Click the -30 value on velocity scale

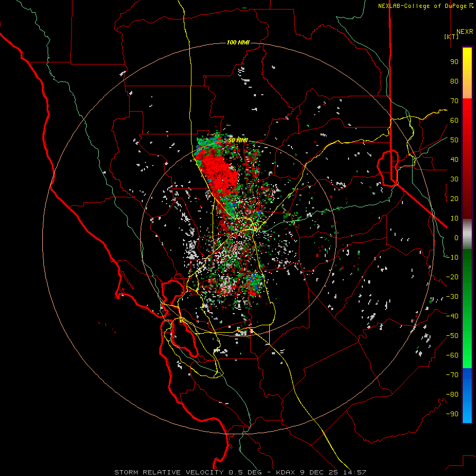(452, 297)
